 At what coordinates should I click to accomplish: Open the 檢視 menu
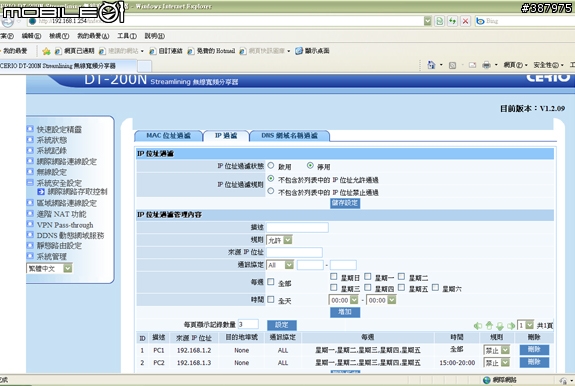[59, 36]
